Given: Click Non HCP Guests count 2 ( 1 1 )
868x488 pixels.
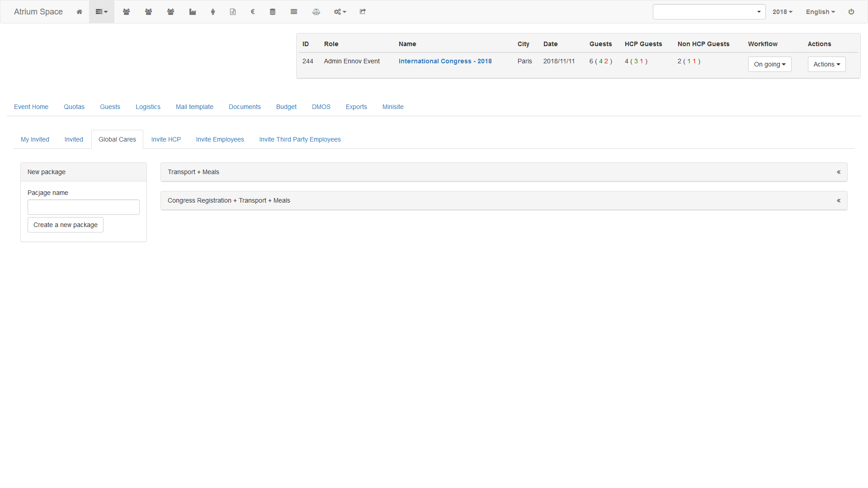Looking at the screenshot, I should (x=689, y=61).
